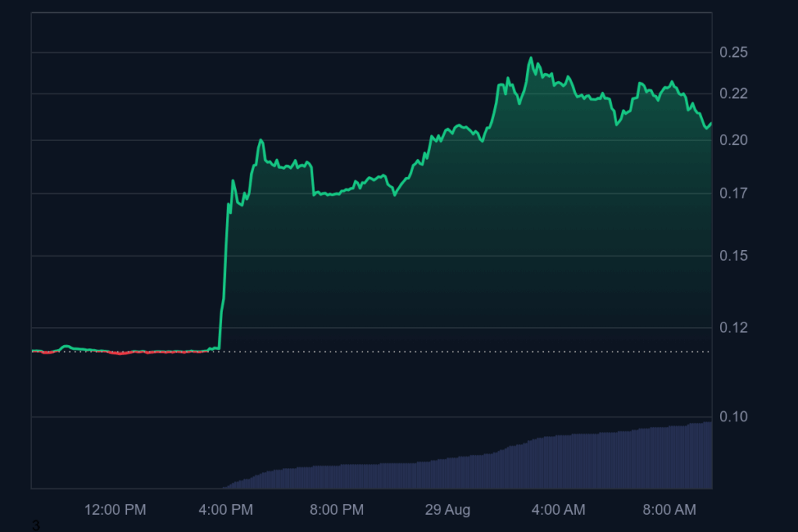Click the 0.10 price axis label
798x532 pixels.
(x=733, y=417)
